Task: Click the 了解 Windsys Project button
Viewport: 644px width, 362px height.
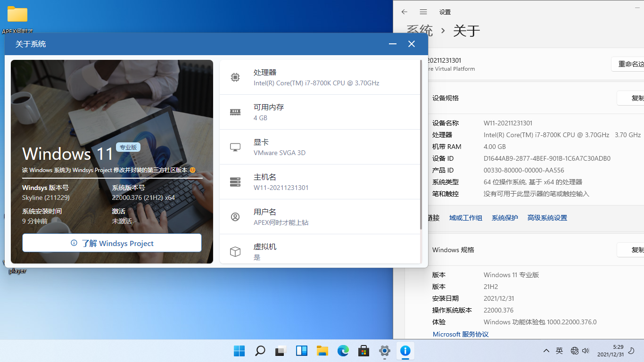Action: click(112, 243)
